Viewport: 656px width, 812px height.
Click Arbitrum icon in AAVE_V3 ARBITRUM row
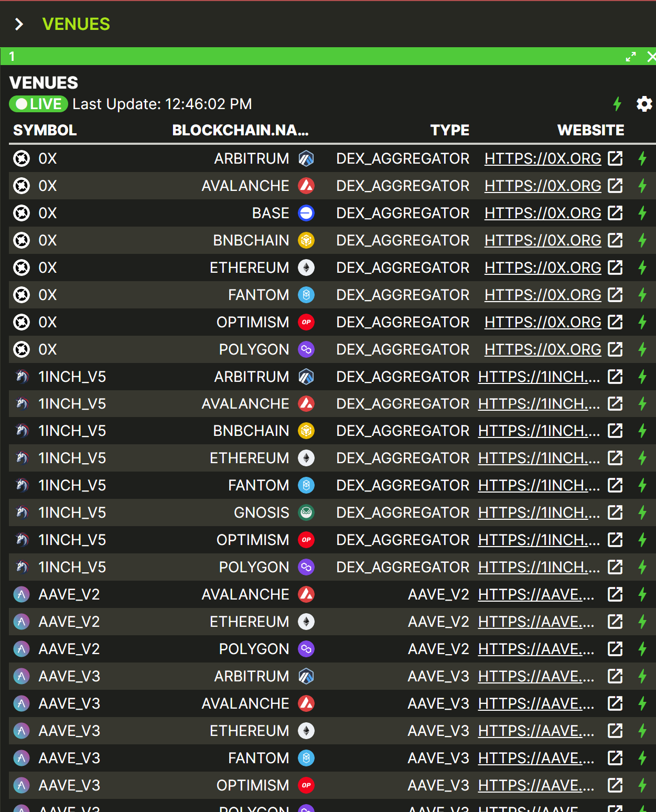pos(306,676)
